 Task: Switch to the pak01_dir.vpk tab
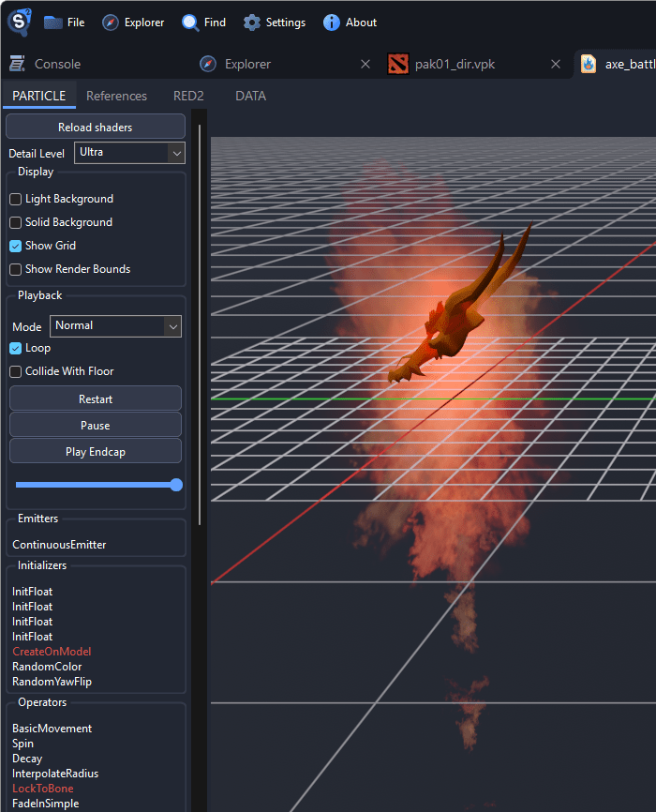click(455, 64)
